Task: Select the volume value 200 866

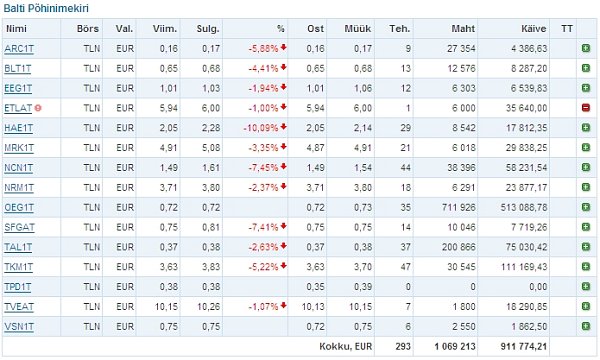Action: click(459, 247)
